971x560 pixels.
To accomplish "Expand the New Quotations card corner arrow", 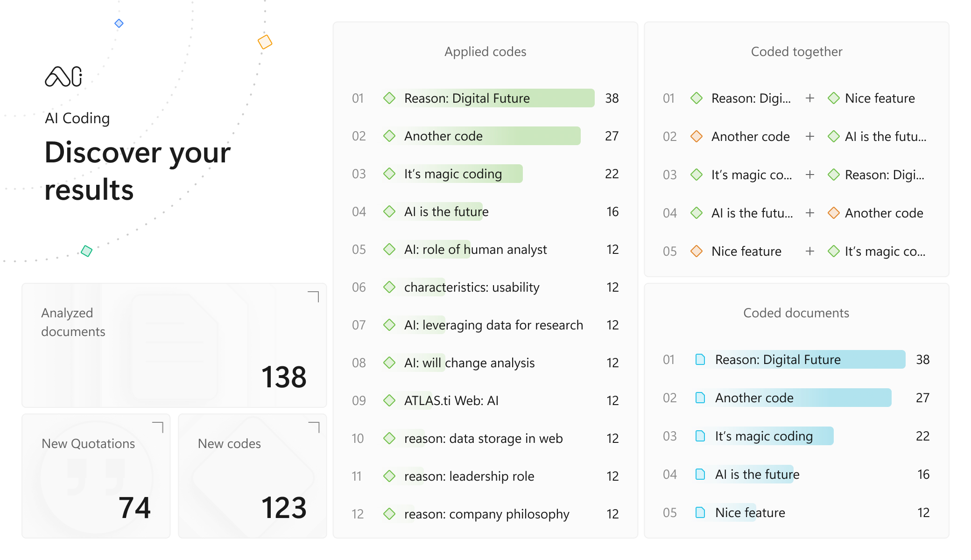I will tap(158, 427).
